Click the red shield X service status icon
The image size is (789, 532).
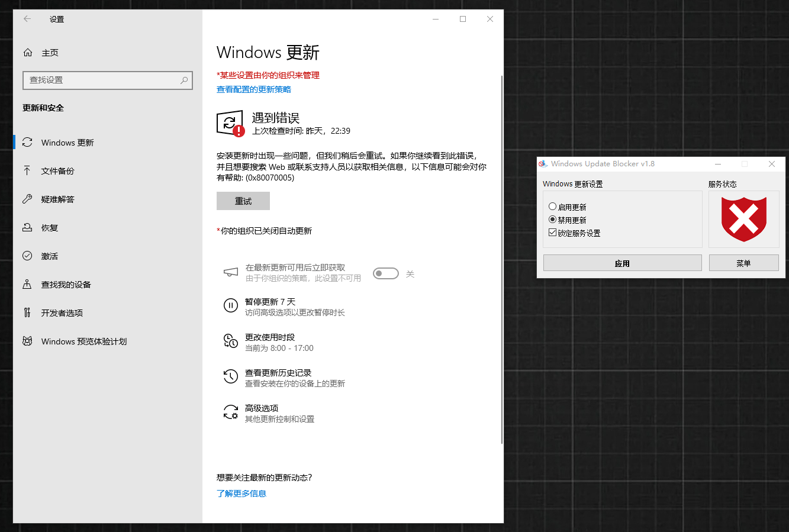[x=743, y=219]
